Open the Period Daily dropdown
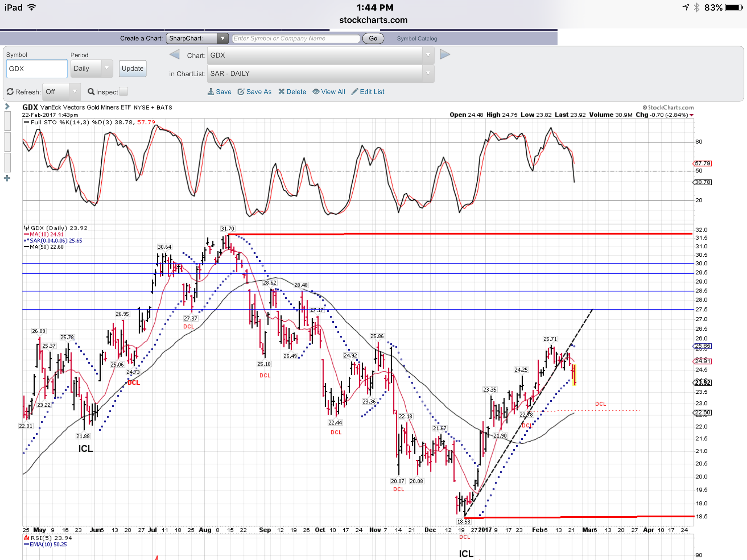Viewport: 747px width, 560px height. pos(92,69)
